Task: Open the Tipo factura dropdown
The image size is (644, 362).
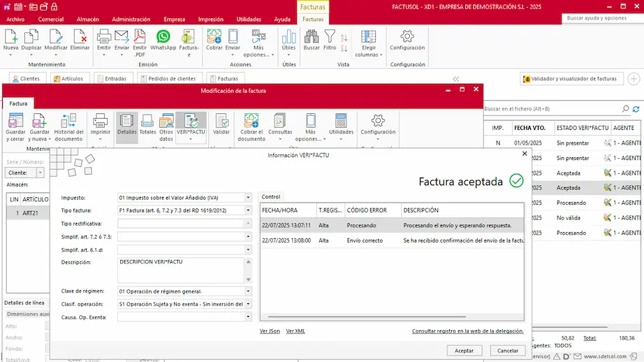Action: coord(248,210)
